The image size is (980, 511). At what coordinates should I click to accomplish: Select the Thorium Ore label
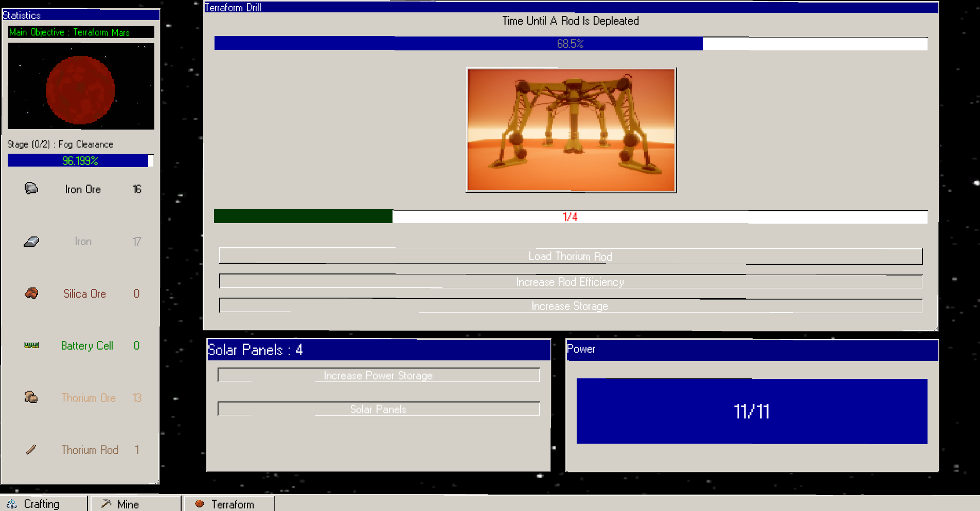(x=88, y=397)
